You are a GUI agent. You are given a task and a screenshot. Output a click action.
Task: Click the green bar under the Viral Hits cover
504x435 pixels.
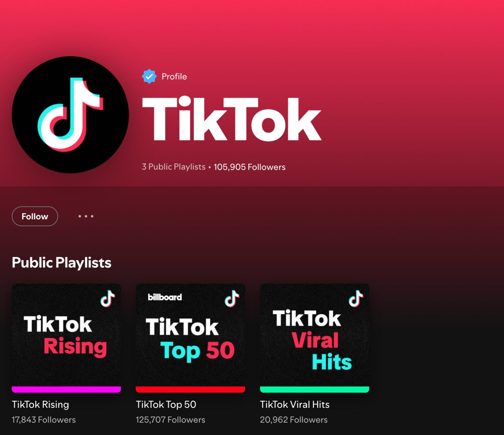tap(314, 389)
